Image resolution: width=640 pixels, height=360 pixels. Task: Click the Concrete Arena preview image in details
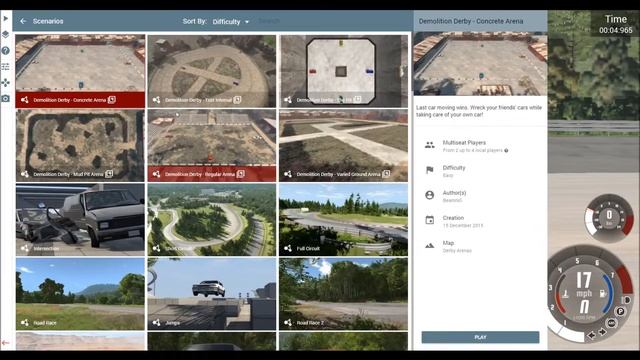coord(480,64)
